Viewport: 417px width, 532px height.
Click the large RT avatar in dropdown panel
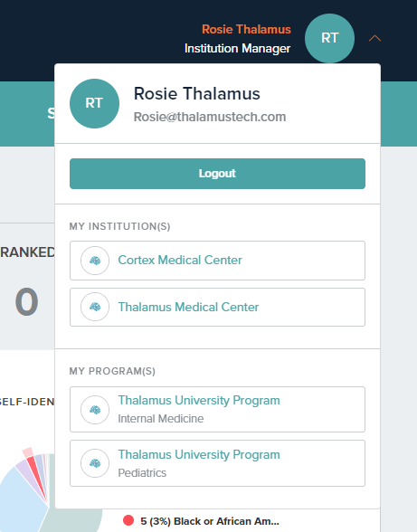coord(94,103)
